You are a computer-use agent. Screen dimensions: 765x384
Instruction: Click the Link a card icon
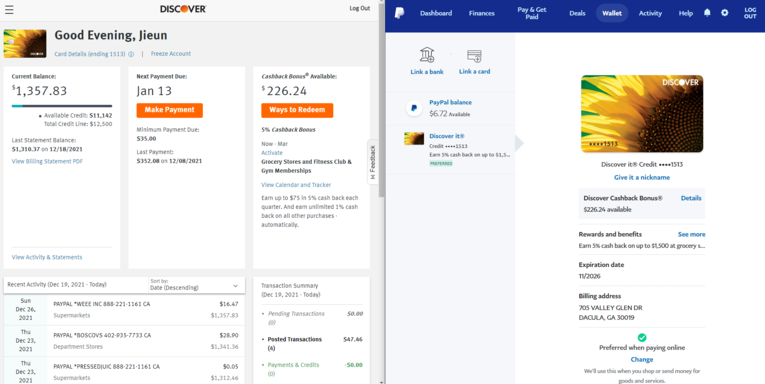click(x=474, y=56)
